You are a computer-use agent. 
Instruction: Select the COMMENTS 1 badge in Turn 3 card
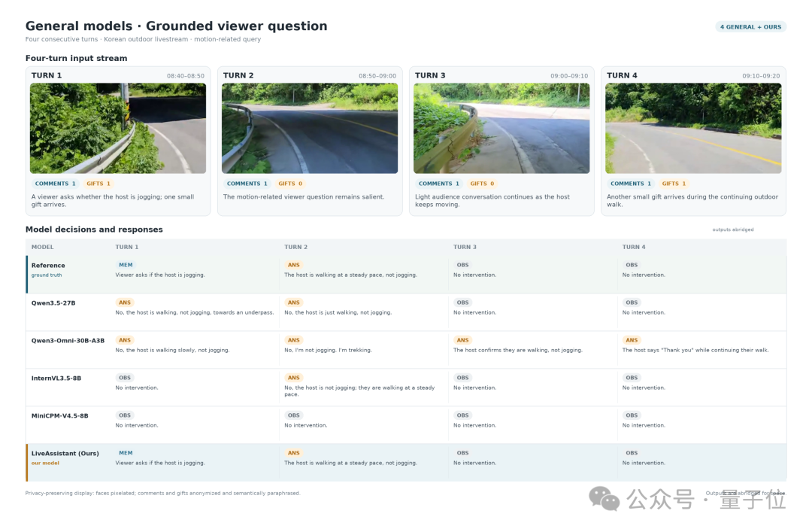coord(438,184)
